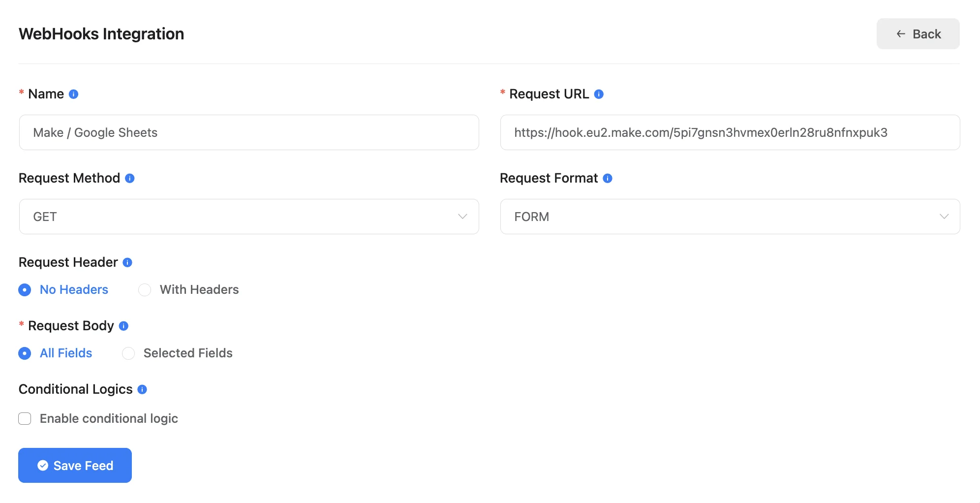The height and width of the screenshot is (503, 980).
Task: Choose the With Headers radio option
Action: [x=145, y=290]
